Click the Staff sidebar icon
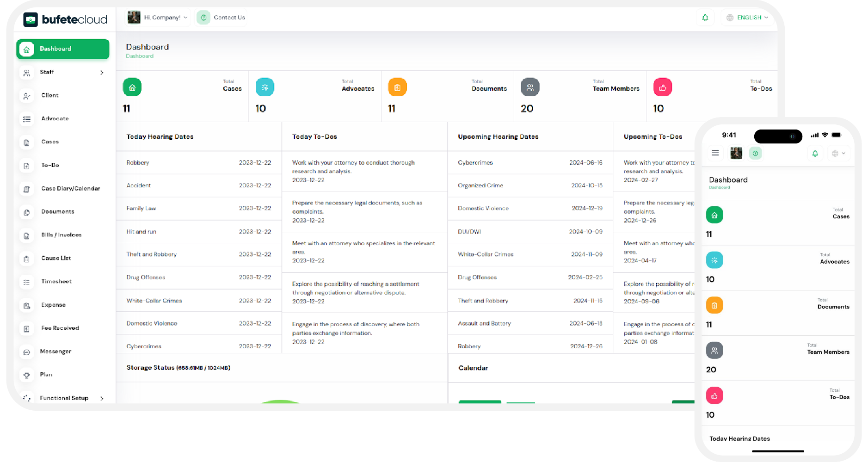 coord(27,73)
